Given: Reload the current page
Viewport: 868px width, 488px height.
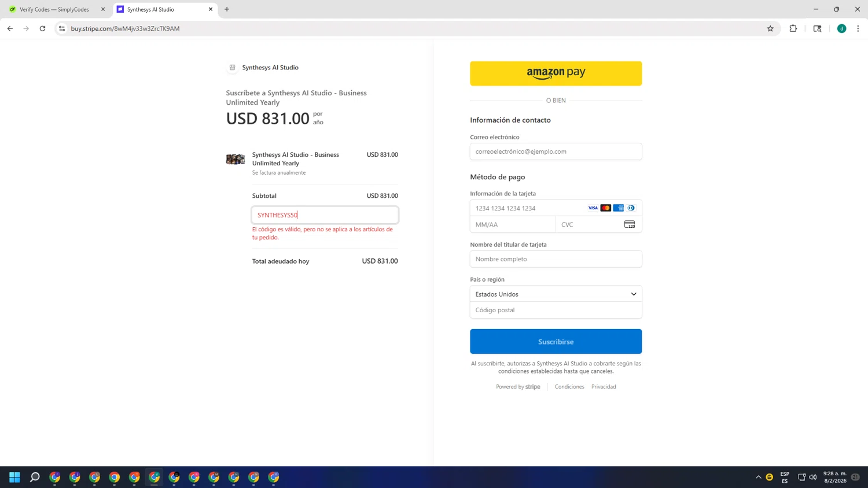Looking at the screenshot, I should tap(42, 28).
